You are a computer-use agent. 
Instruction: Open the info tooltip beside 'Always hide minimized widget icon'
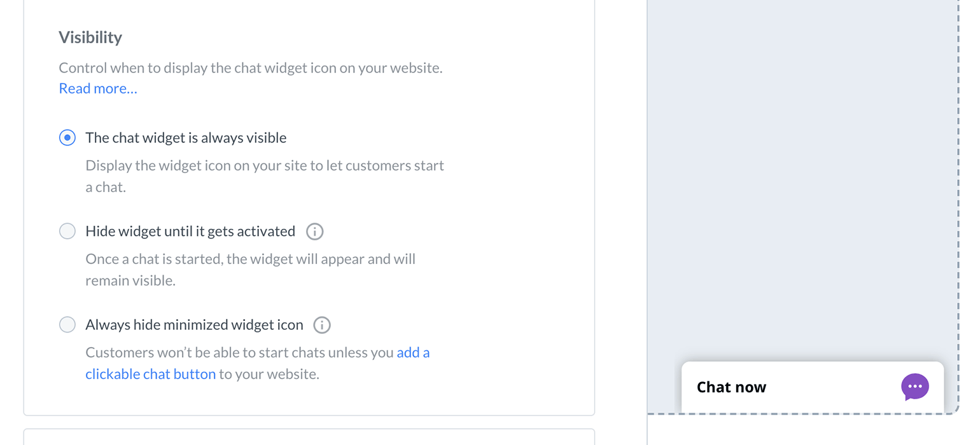321,325
